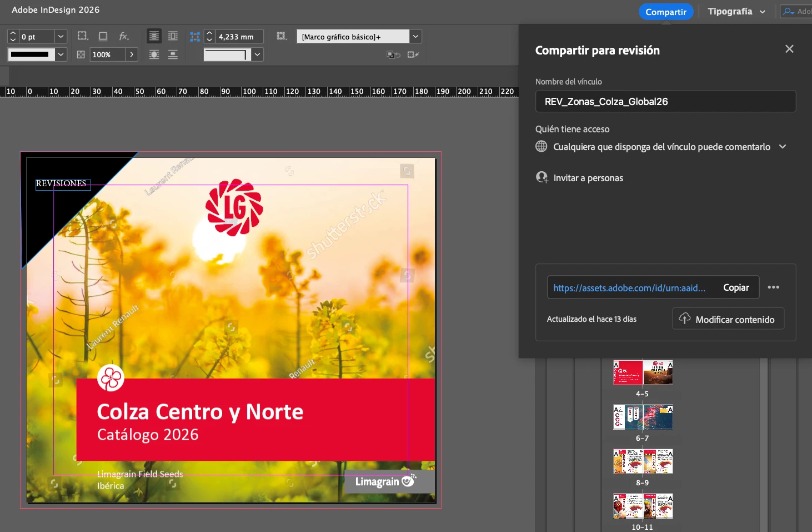
Task: Select the pages 8–9 spread thumbnail
Action: click(643, 461)
